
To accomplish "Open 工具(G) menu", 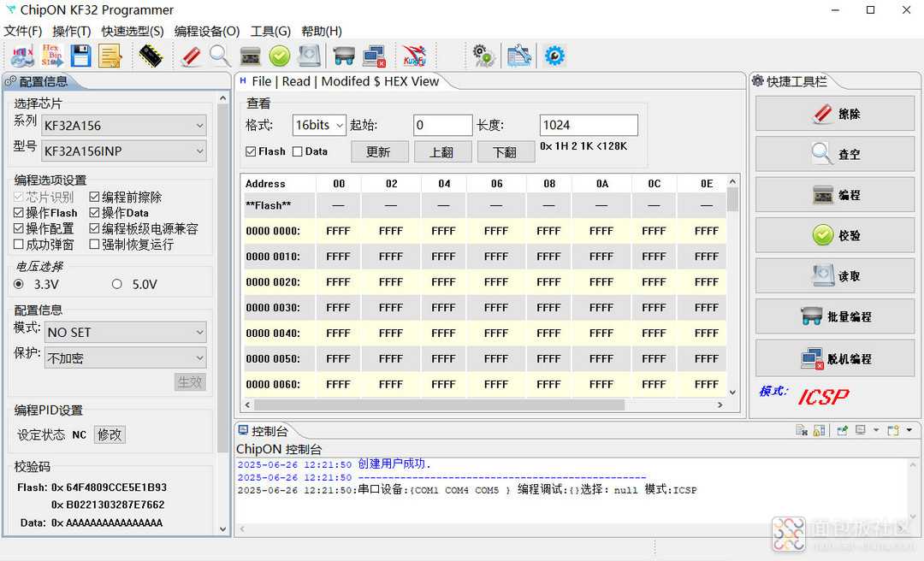I will [x=270, y=32].
